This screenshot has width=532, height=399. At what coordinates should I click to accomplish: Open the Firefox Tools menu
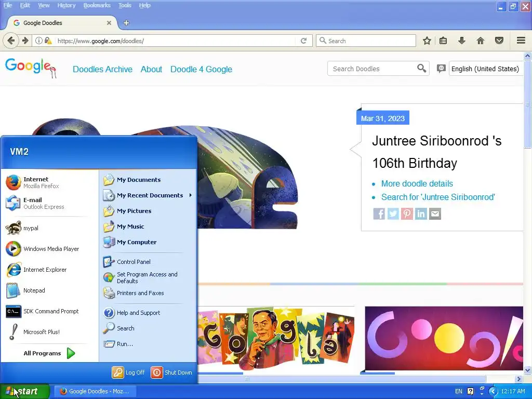(125, 5)
